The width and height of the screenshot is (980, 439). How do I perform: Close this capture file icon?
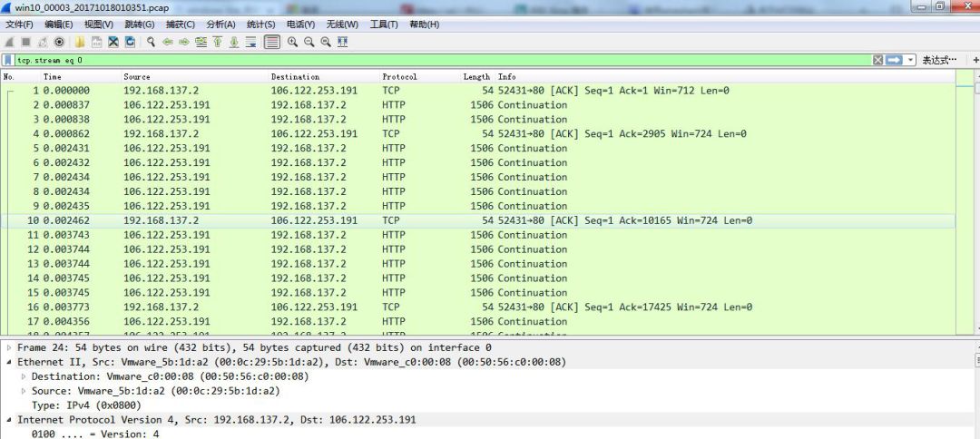[x=113, y=42]
